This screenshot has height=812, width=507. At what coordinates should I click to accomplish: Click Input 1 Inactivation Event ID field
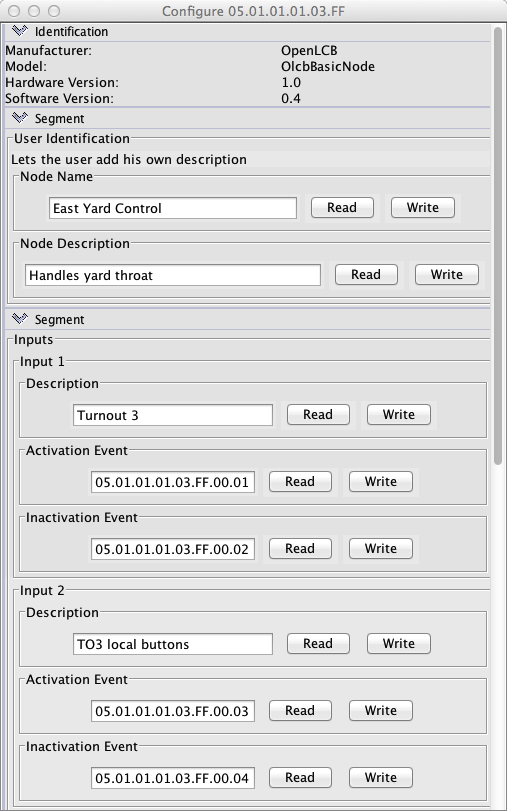173,549
